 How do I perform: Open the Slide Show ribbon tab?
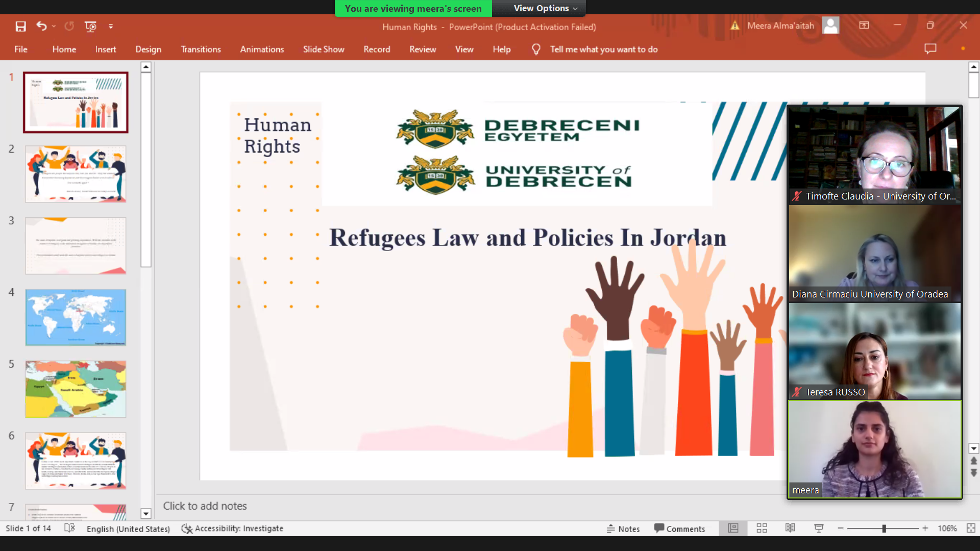click(323, 49)
